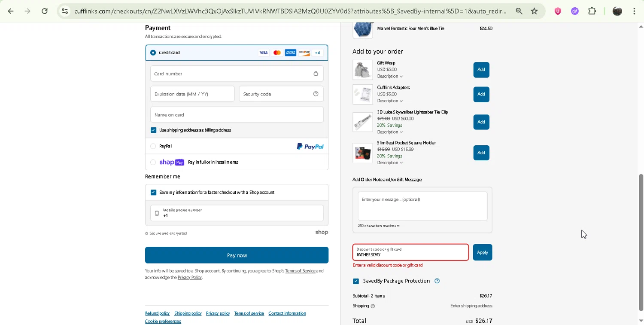Viewport: 644px width, 325px height.
Task: Focus the Card number field
Action: pos(237,74)
